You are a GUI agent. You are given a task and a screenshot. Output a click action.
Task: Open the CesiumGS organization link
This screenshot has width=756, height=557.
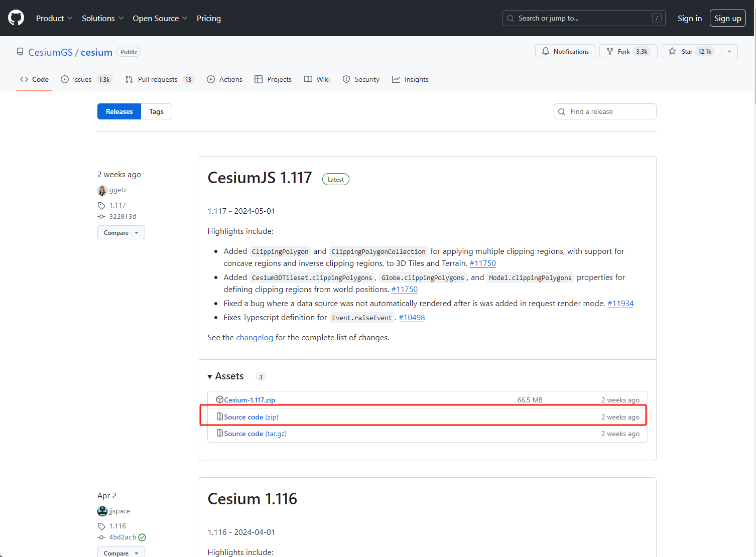(50, 52)
